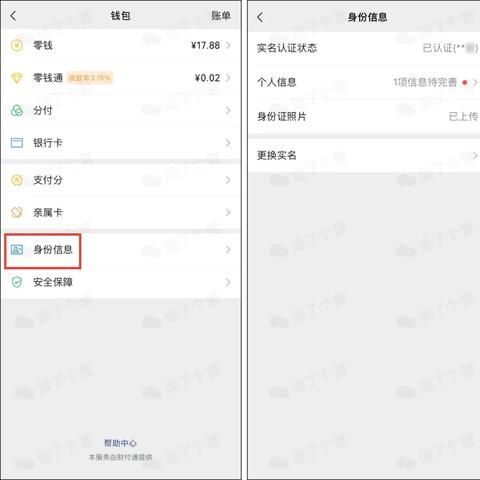
Task: Open the 账单 menu in the header
Action: tap(221, 16)
